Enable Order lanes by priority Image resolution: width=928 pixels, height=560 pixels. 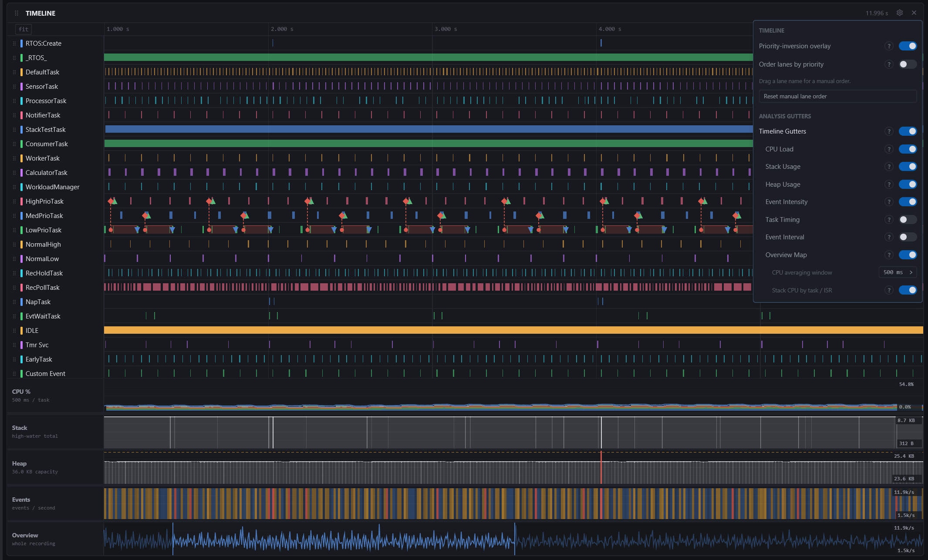908,64
